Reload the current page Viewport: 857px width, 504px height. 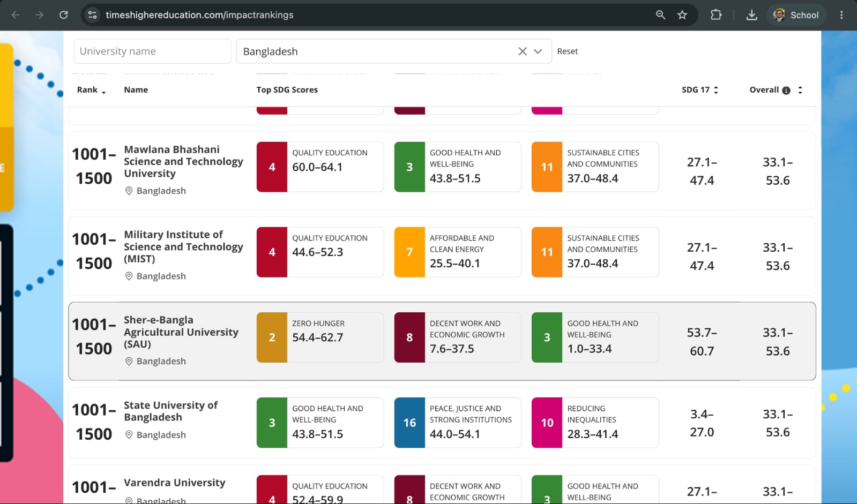pos(63,15)
